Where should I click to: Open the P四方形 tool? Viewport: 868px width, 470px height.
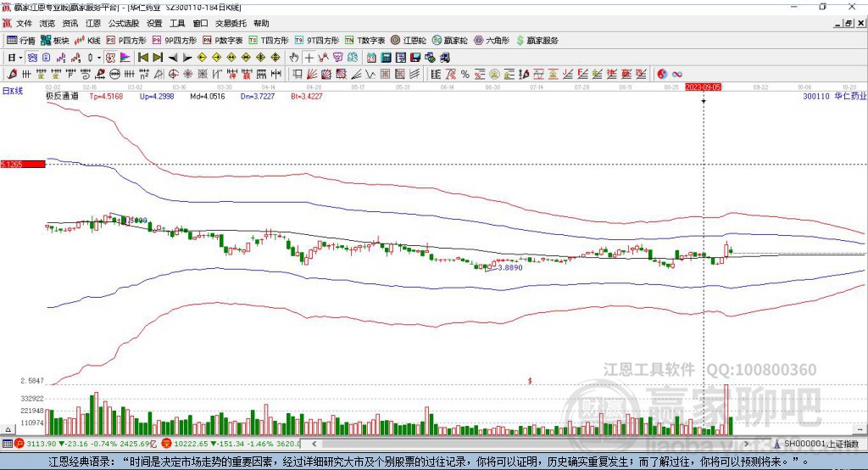[x=126, y=41]
